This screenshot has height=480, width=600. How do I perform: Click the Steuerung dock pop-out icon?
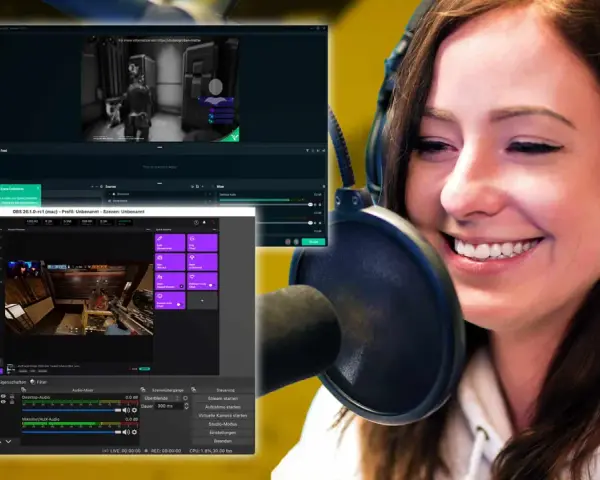(194, 390)
